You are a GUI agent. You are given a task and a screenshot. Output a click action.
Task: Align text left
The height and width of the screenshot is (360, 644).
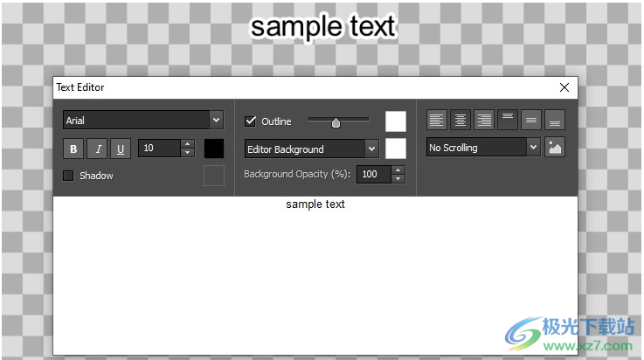pyautogui.click(x=436, y=120)
